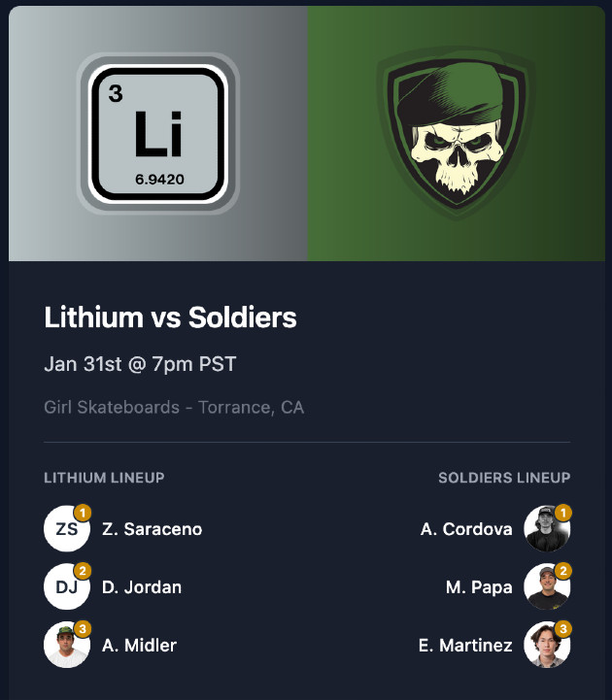Screen dimensions: 612x700
Task: Click the Lithium periodic element team logo
Action: tap(157, 133)
